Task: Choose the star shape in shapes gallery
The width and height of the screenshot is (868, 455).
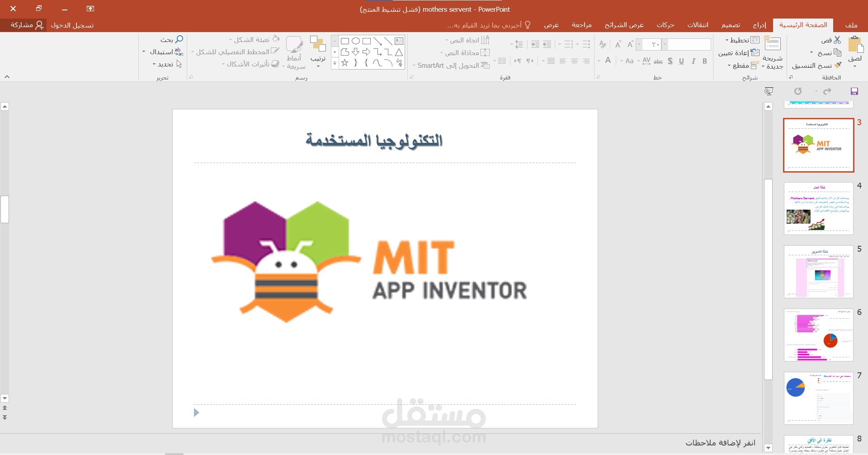Action: [345, 63]
